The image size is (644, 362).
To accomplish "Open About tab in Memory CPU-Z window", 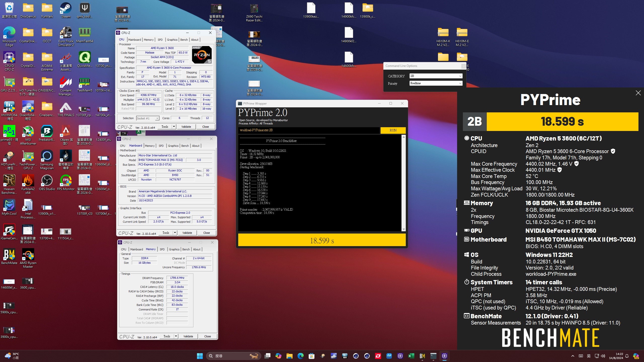I will 197,249.
